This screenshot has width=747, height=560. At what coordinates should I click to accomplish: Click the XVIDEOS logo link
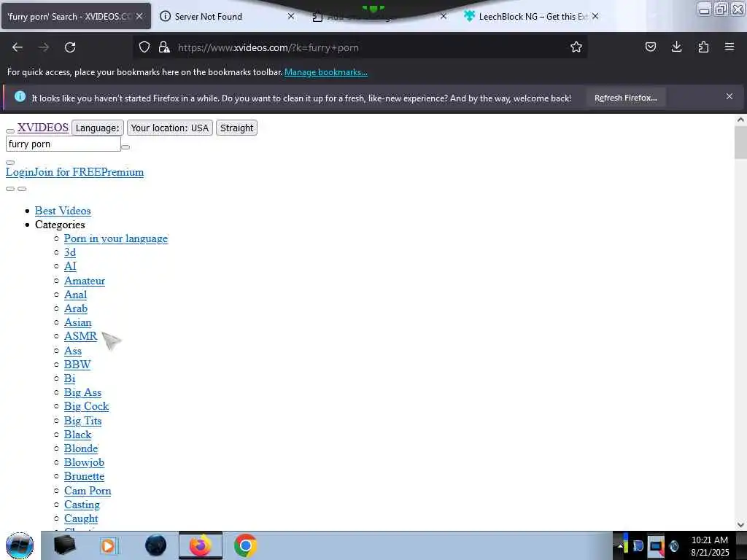43,127
